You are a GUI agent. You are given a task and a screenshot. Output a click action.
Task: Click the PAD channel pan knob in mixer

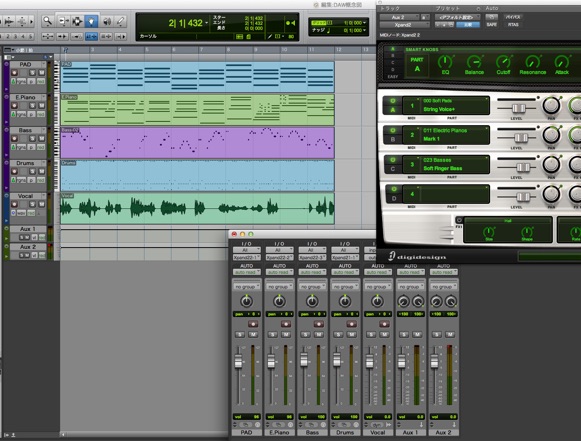tap(246, 301)
